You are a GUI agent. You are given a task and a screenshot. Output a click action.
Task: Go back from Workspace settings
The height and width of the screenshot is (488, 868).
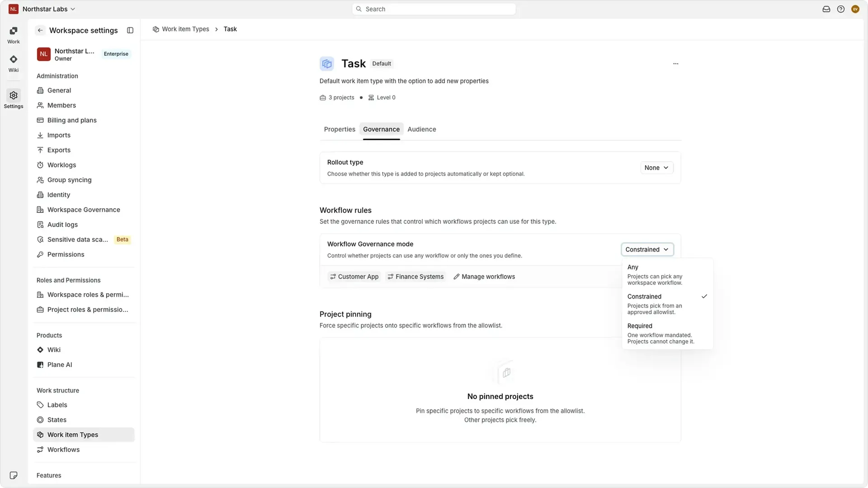click(40, 30)
